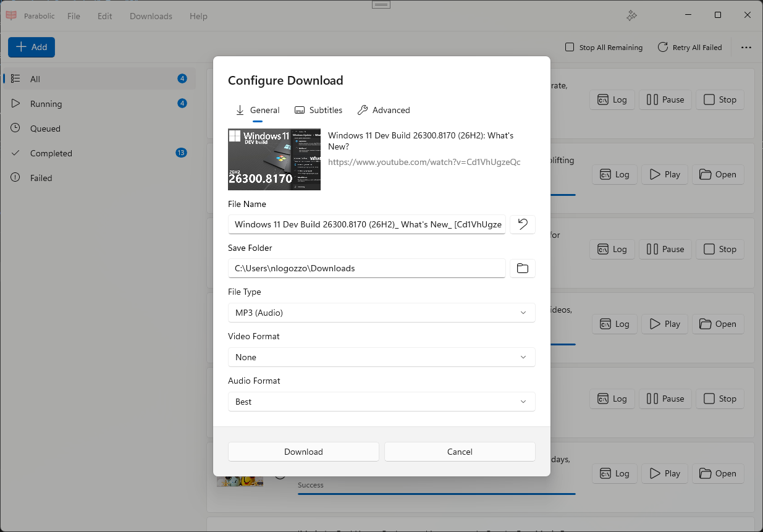Open Log for the row ending 'ideos,'
The height and width of the screenshot is (532, 763).
(x=614, y=324)
